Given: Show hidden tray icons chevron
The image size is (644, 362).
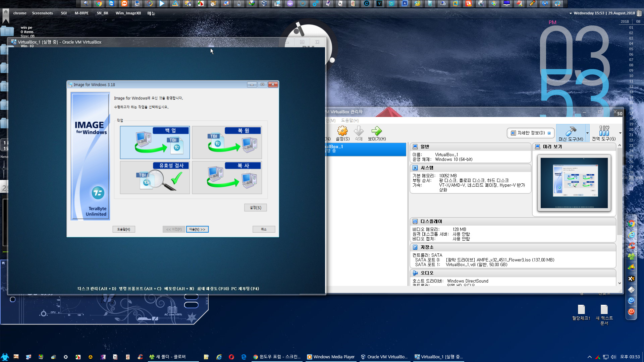Looking at the screenshot, I should pos(589,357).
